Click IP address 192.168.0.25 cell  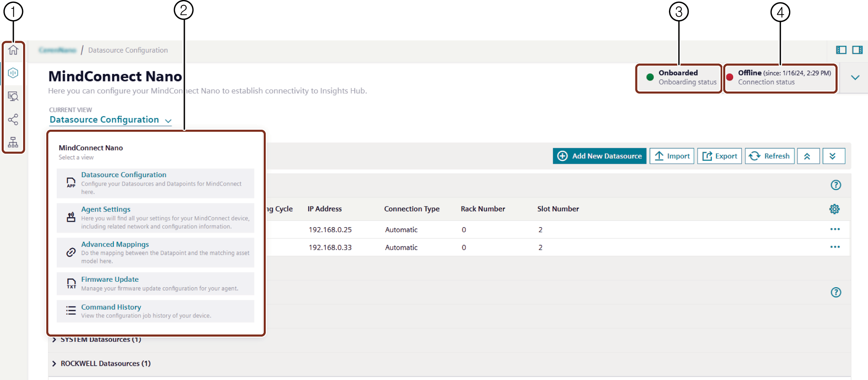pyautogui.click(x=330, y=230)
